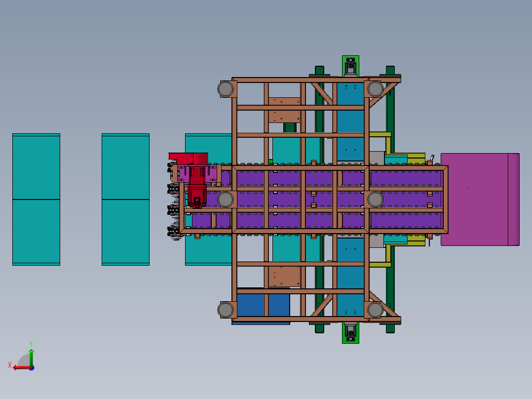This screenshot has width=532, height=399.
Task: Select the green motor bracket at the bottom of the frame
Action: point(350,333)
